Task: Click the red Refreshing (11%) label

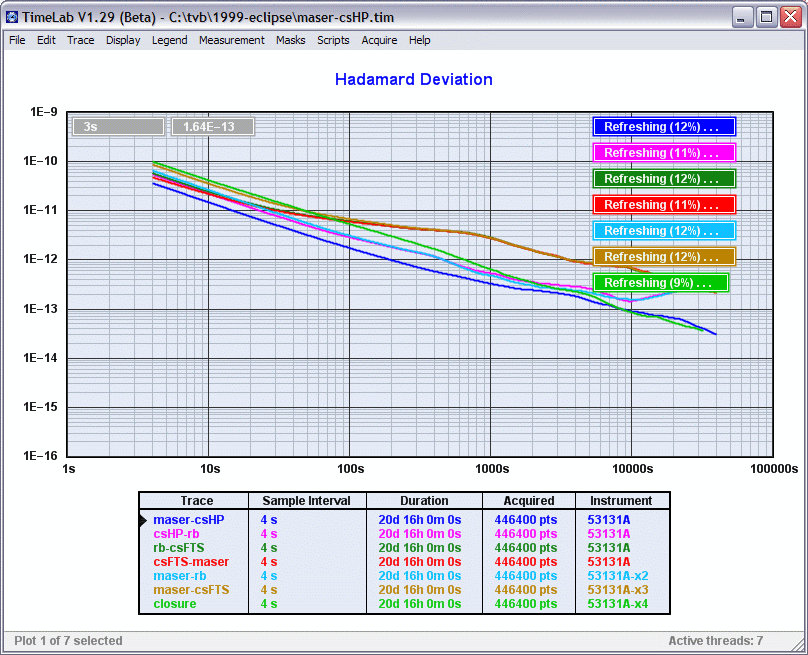Action: [664, 205]
